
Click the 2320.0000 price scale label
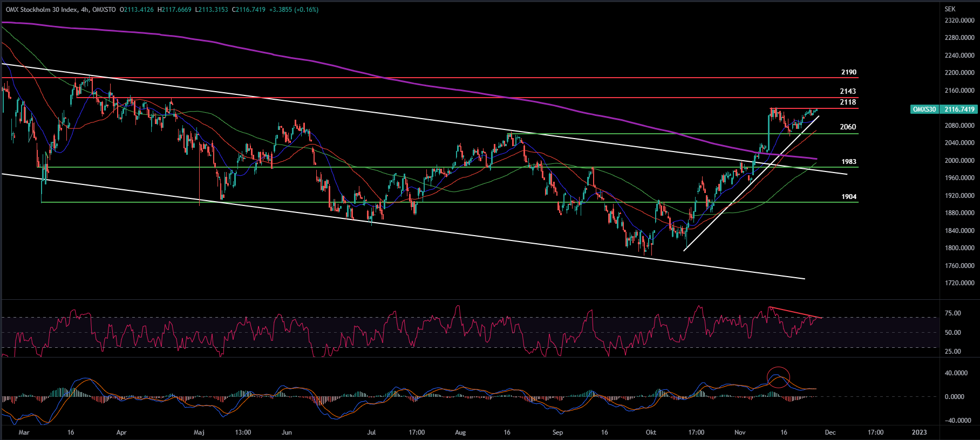959,20
